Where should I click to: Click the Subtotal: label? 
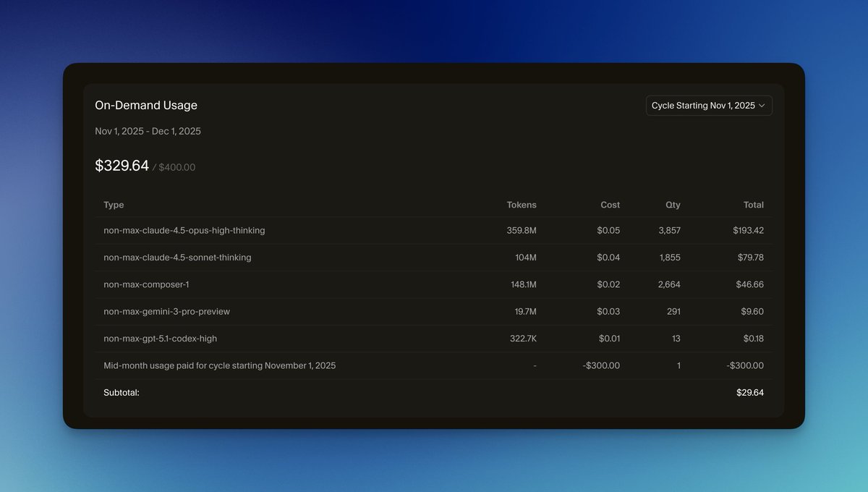click(x=122, y=392)
